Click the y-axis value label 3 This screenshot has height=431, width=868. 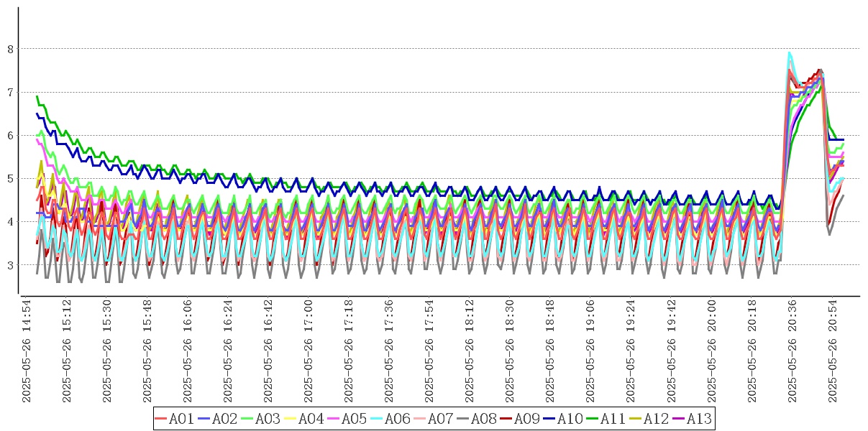click(11, 265)
